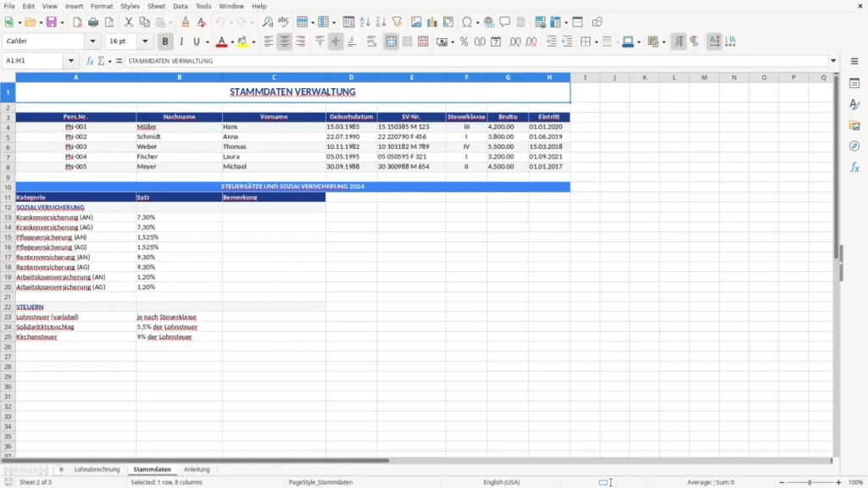Click Clear Direct Formatting icon

[202, 22]
